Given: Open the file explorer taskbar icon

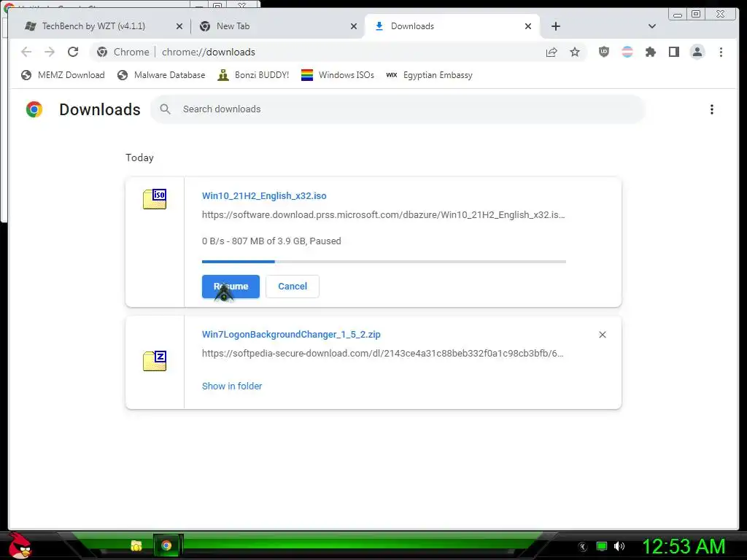Looking at the screenshot, I should 136,545.
